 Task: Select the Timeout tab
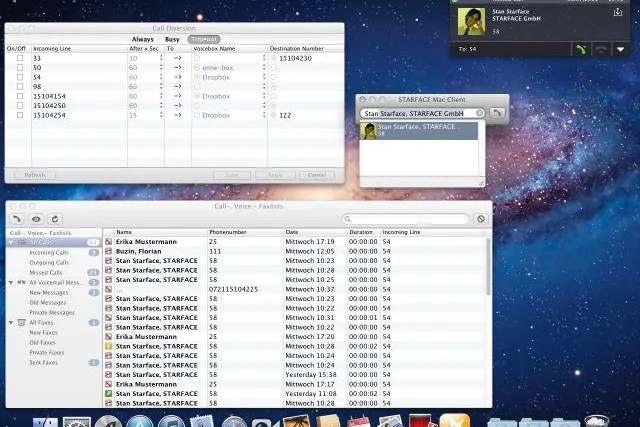click(x=204, y=40)
